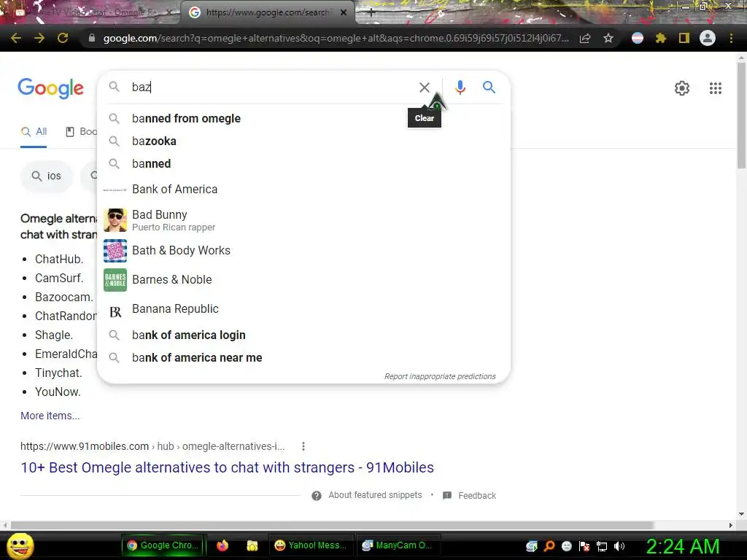The image size is (747, 560).
Task: Click in the Google search input field
Action: tap(271, 87)
